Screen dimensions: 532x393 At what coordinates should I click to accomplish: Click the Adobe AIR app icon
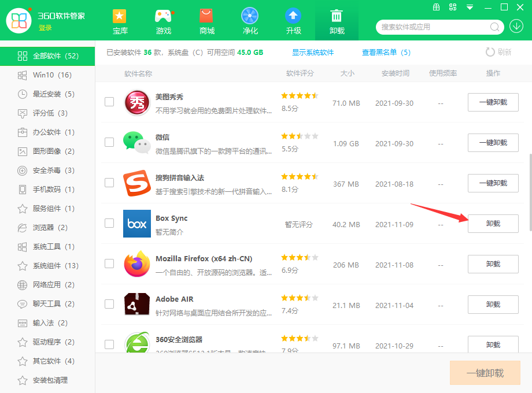(136, 304)
